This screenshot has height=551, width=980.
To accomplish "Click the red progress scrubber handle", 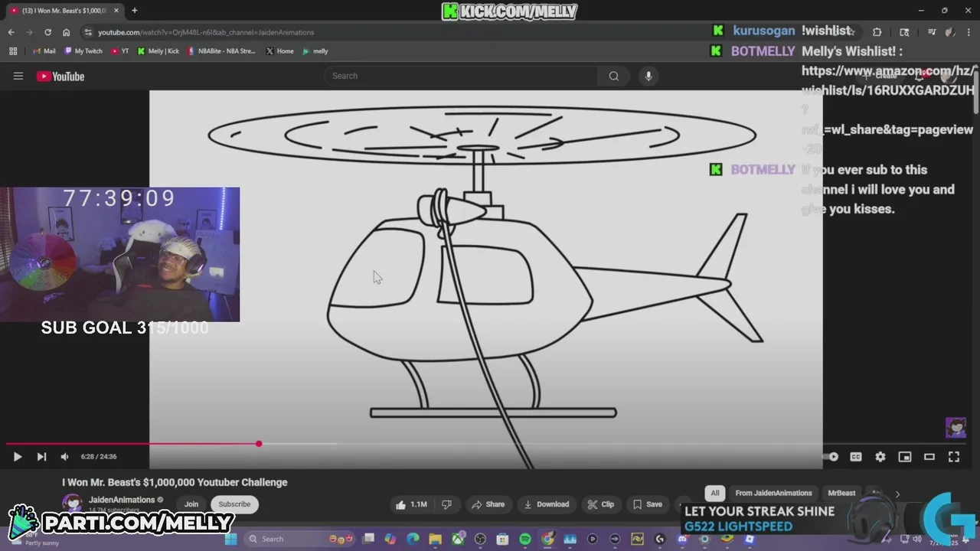I will pyautogui.click(x=259, y=444).
